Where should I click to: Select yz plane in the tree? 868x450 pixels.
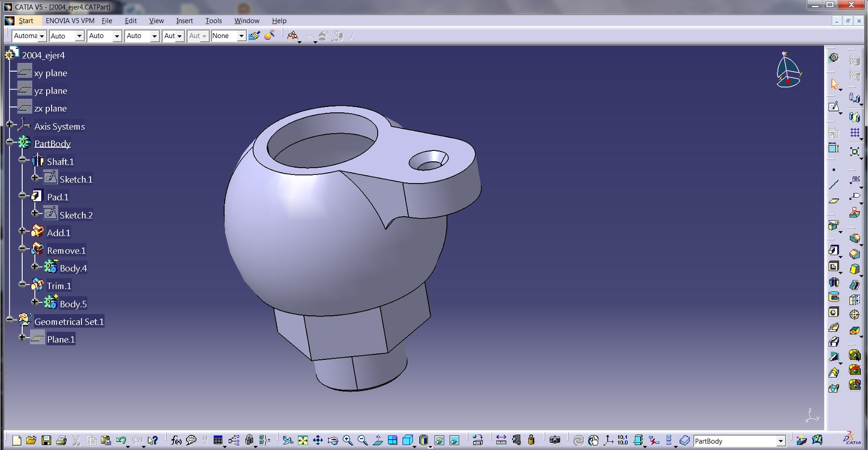50,91
